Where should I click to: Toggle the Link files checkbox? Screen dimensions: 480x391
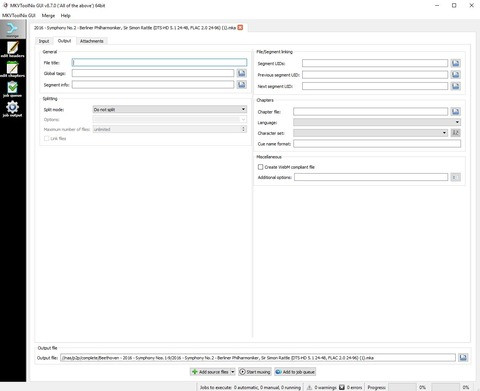tap(47, 138)
